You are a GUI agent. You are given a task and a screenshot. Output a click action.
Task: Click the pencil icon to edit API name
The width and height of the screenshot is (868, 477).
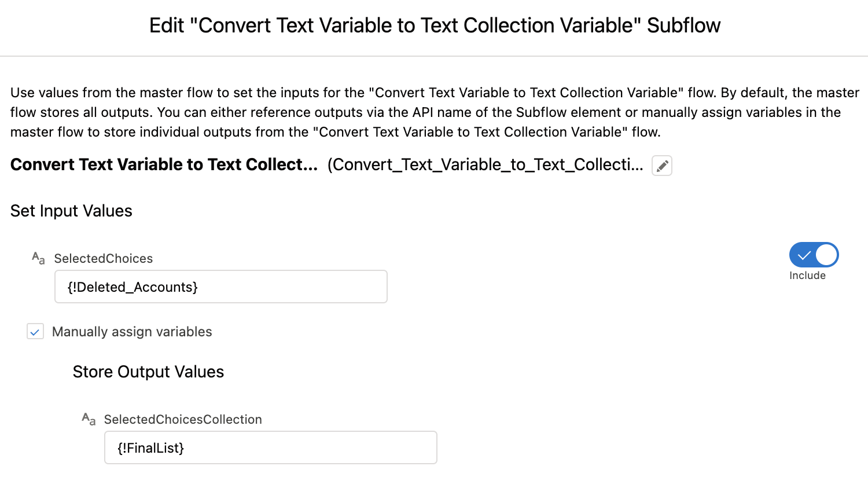[x=662, y=166]
